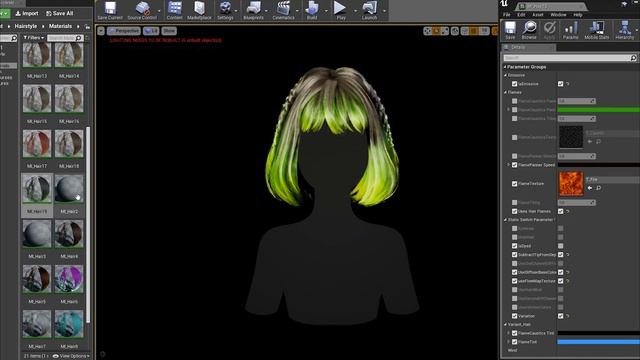
Task: Open the Play options dropdown arrow
Action: 355,11
